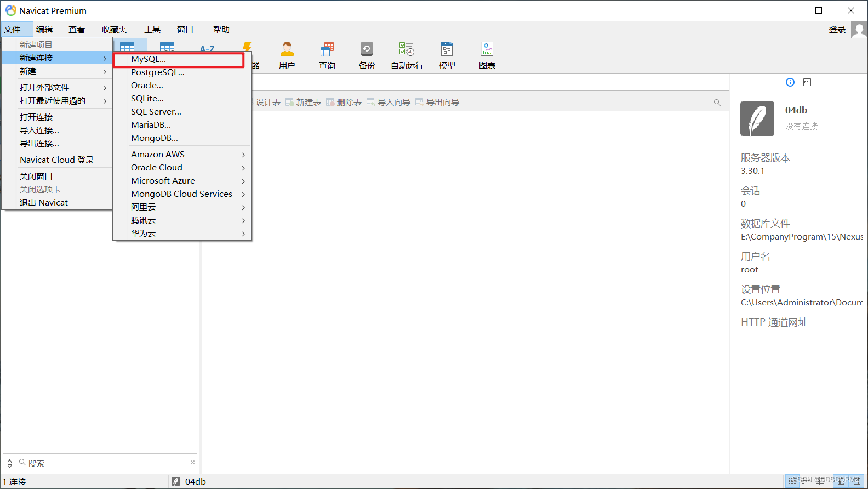Click the 搜索 search input field
The width and height of the screenshot is (868, 489).
(107, 463)
